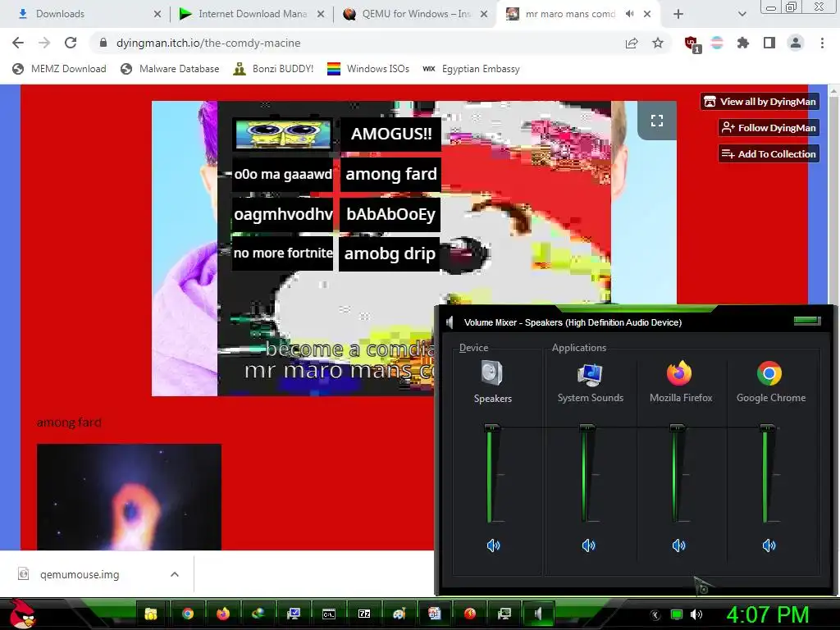This screenshot has width=840, height=630.
Task: Play the no more fortnite soundboard button
Action: (283, 253)
